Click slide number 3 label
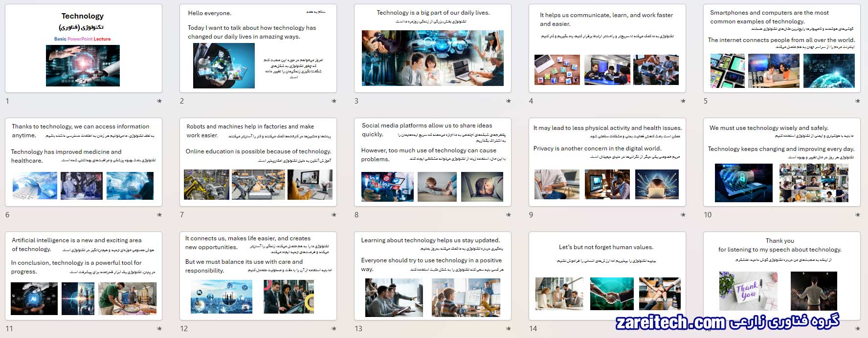The width and height of the screenshot is (868, 338). (x=356, y=101)
